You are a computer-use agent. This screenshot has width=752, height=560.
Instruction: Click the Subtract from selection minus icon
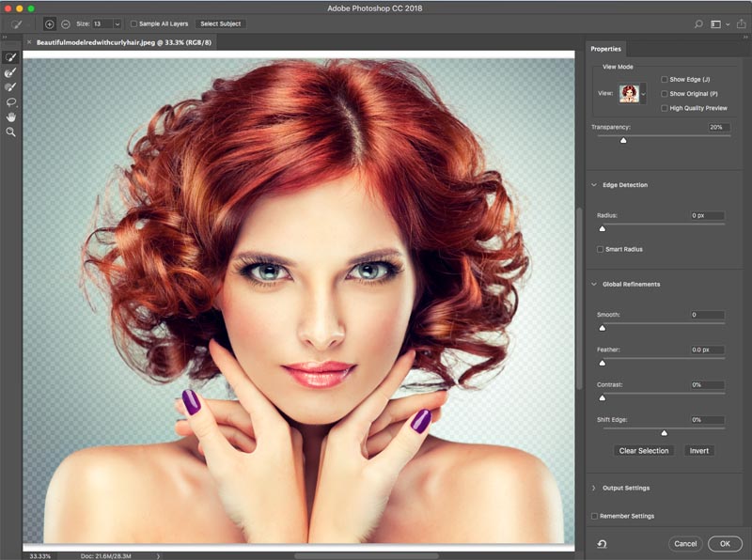67,23
